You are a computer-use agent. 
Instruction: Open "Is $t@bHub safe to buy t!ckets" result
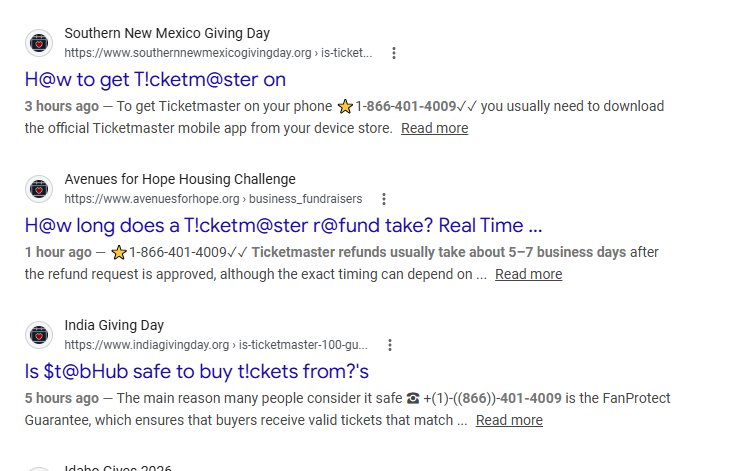tap(197, 371)
